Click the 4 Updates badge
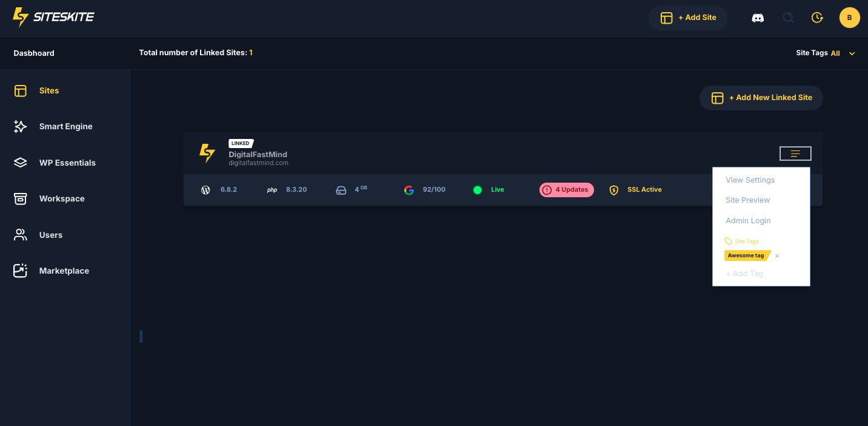The height and width of the screenshot is (426, 868). click(x=567, y=190)
